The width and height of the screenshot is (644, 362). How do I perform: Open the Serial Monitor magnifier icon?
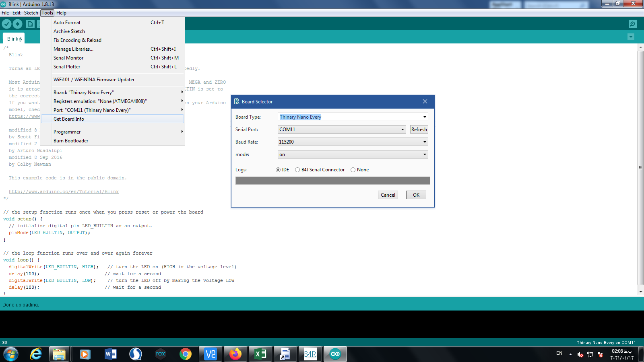point(633,24)
